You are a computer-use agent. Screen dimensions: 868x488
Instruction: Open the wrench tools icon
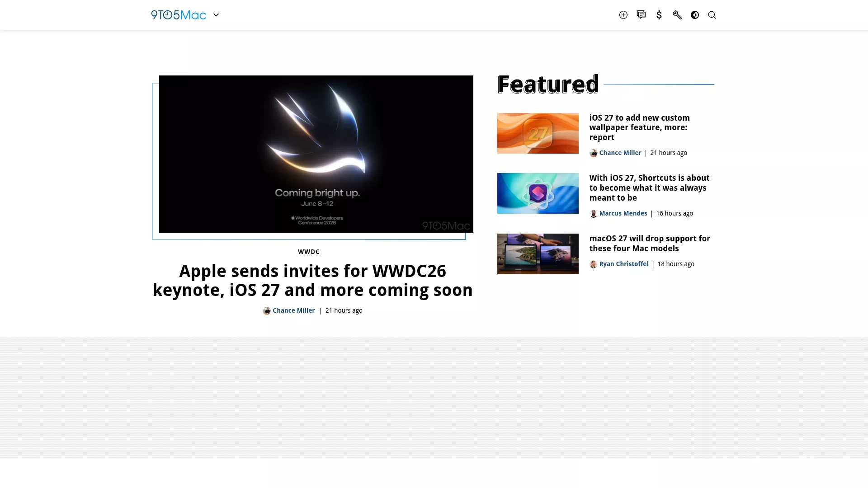click(x=677, y=15)
